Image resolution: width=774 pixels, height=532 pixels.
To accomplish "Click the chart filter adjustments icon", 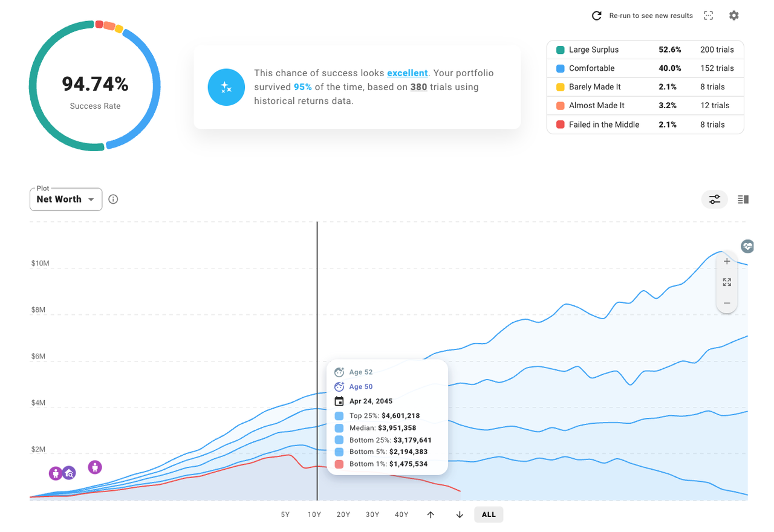I will click(x=714, y=199).
